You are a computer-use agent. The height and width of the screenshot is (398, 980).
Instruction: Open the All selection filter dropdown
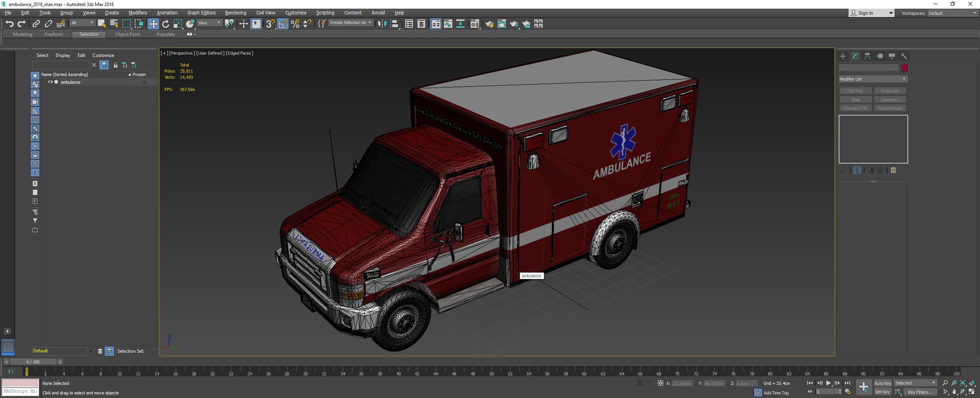point(82,23)
